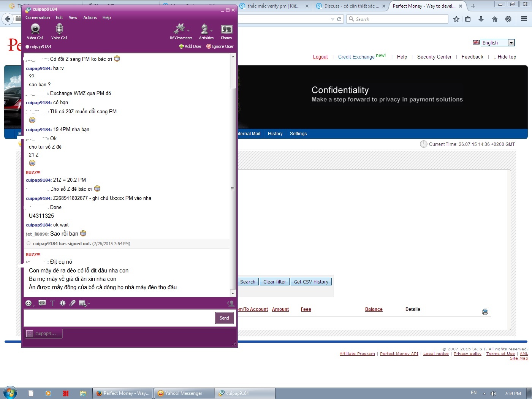Open Activities in the chat toolbar
Screen dimensions: 532x399
(205, 32)
